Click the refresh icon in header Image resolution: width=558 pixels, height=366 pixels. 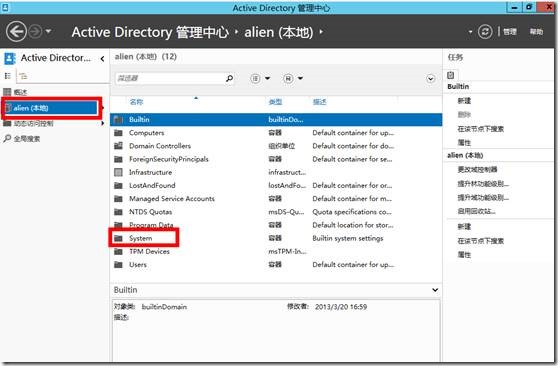coord(485,32)
